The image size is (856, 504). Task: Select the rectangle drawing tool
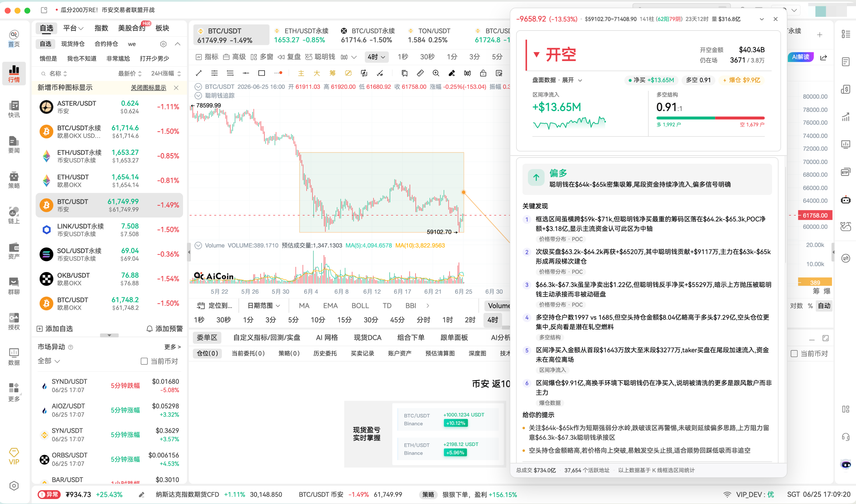pos(262,73)
